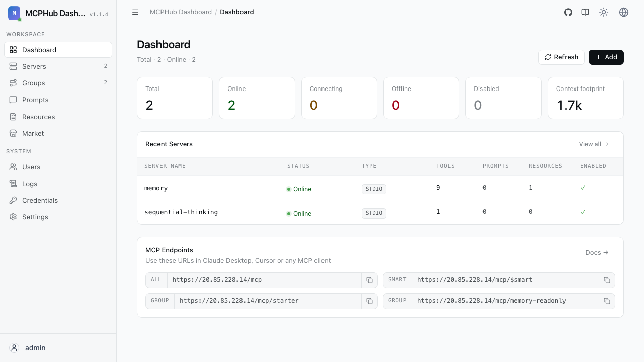The height and width of the screenshot is (362, 644).
Task: Click the MCPHub logo icon
Action: click(x=14, y=13)
